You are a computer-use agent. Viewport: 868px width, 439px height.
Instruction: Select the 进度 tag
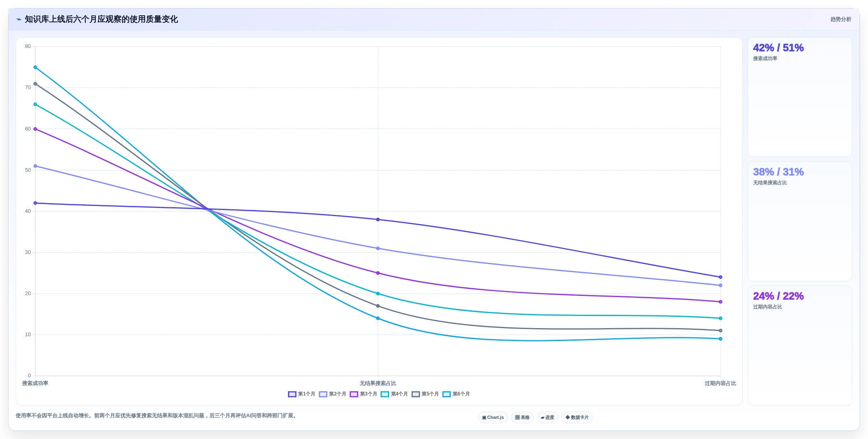click(x=547, y=418)
